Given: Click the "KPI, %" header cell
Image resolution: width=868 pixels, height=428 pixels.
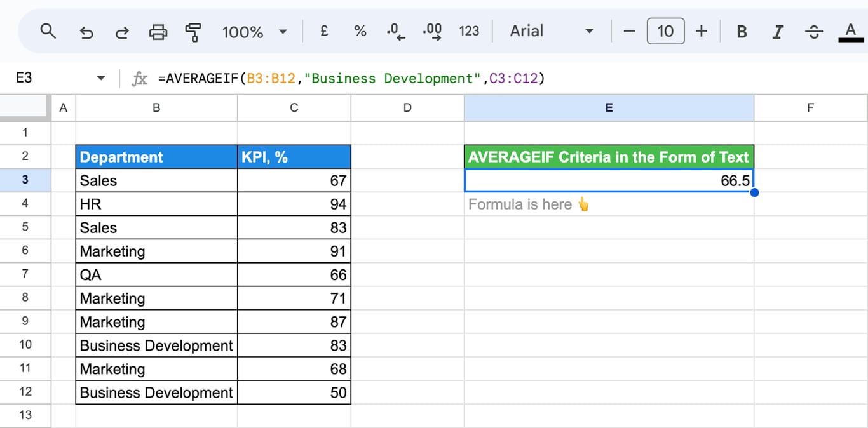Looking at the screenshot, I should pos(294,157).
